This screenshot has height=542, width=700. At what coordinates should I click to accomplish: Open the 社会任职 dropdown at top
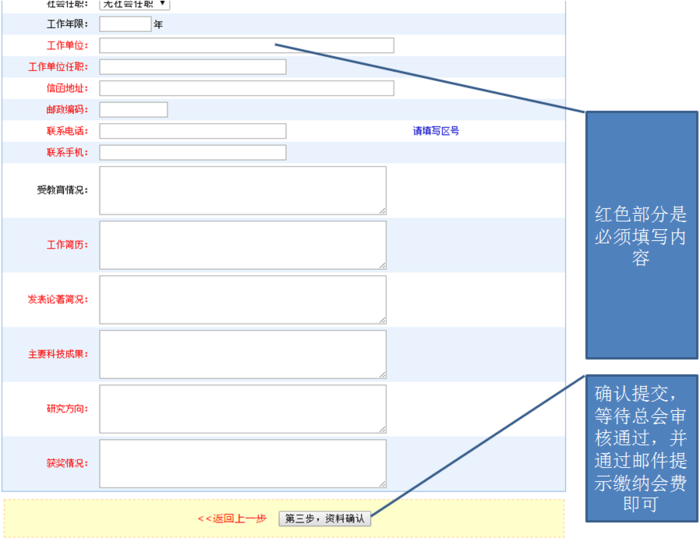point(134,4)
